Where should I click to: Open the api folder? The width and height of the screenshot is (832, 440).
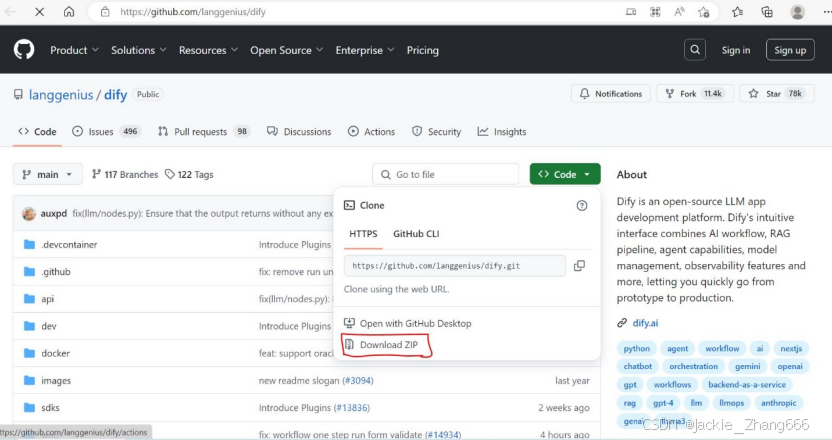click(48, 299)
